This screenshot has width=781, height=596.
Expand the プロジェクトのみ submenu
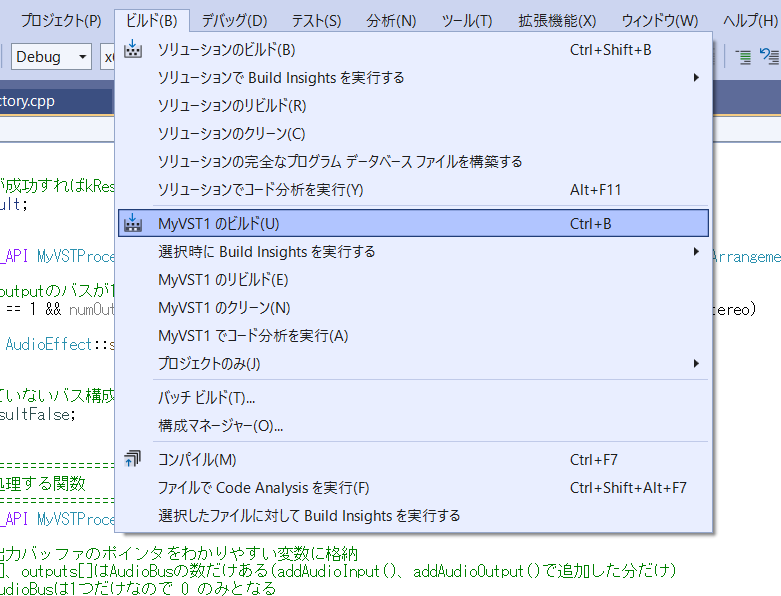pyautogui.click(x=696, y=364)
